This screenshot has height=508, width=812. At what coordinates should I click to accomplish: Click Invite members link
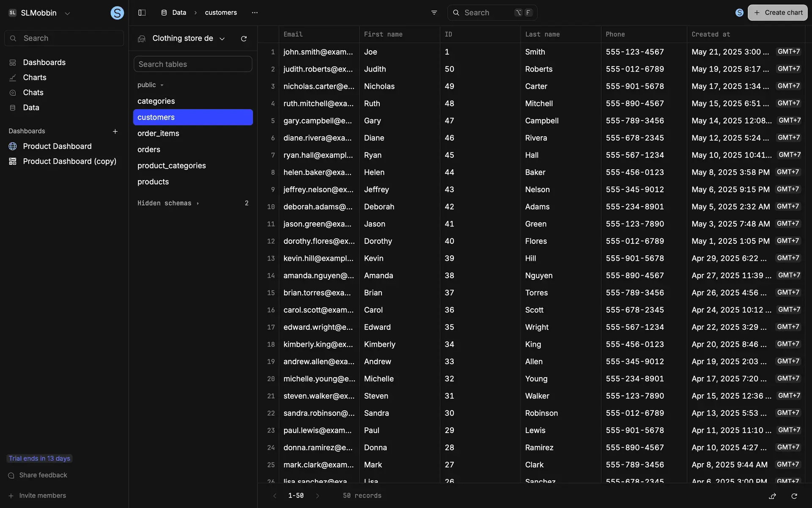click(42, 496)
